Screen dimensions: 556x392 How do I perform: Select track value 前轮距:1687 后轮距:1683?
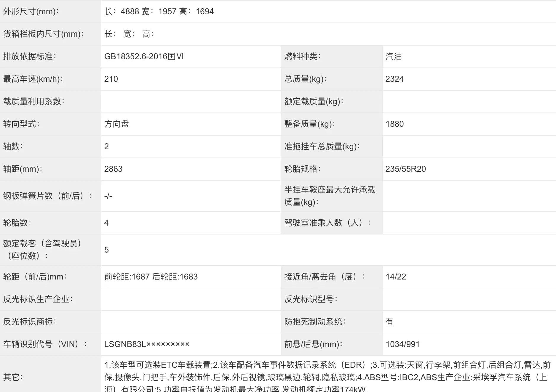point(151,277)
